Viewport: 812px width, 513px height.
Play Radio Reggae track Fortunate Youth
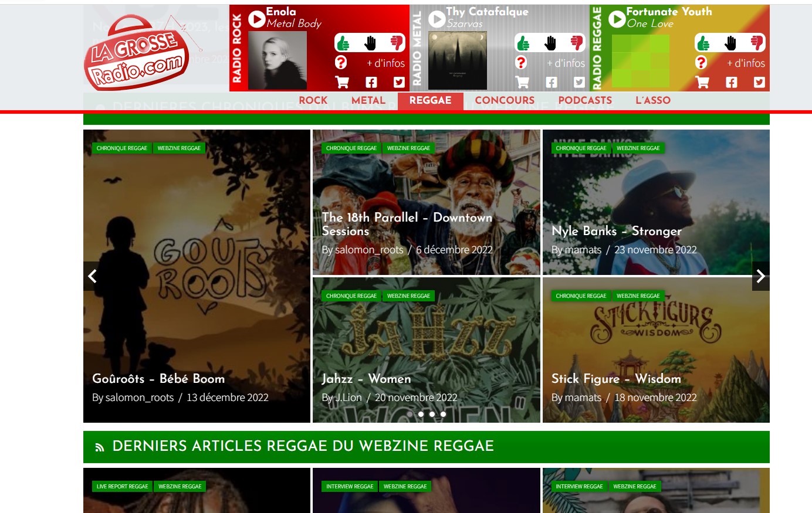[617, 19]
